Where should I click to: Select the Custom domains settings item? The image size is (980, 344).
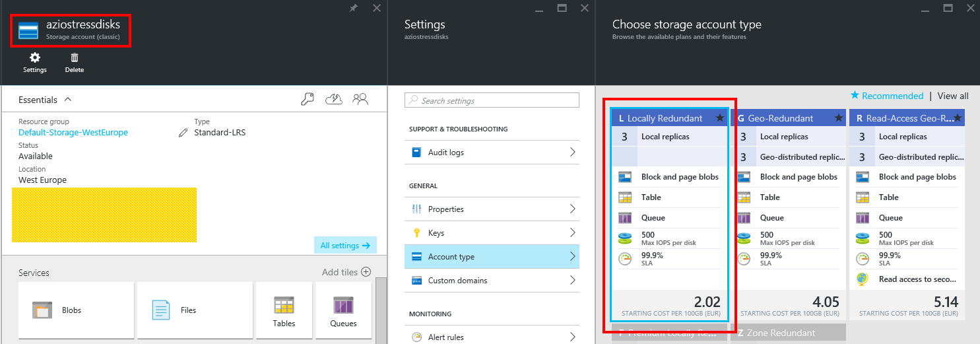pos(492,281)
